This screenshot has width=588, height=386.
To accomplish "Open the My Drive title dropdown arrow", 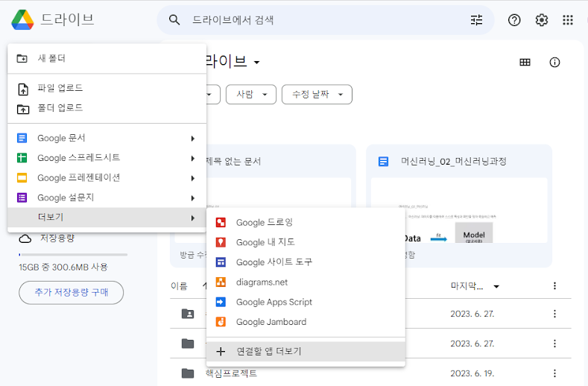I will [257, 63].
